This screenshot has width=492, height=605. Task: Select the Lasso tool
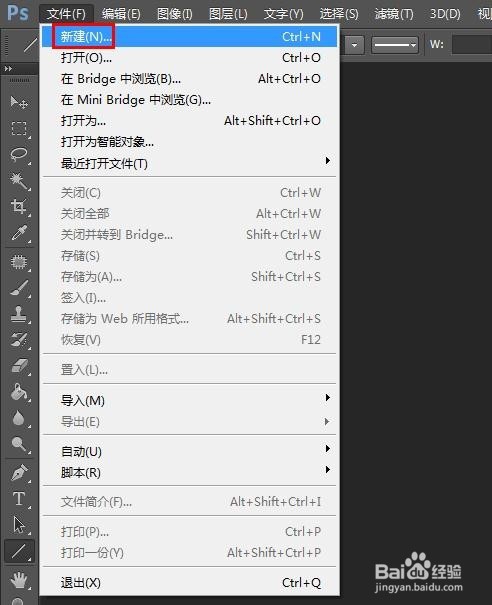point(19,154)
